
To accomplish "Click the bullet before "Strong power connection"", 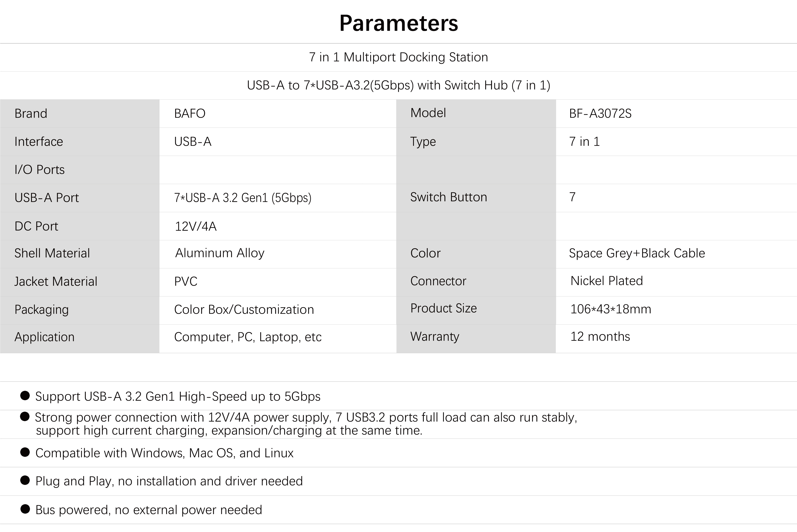I will [x=25, y=417].
